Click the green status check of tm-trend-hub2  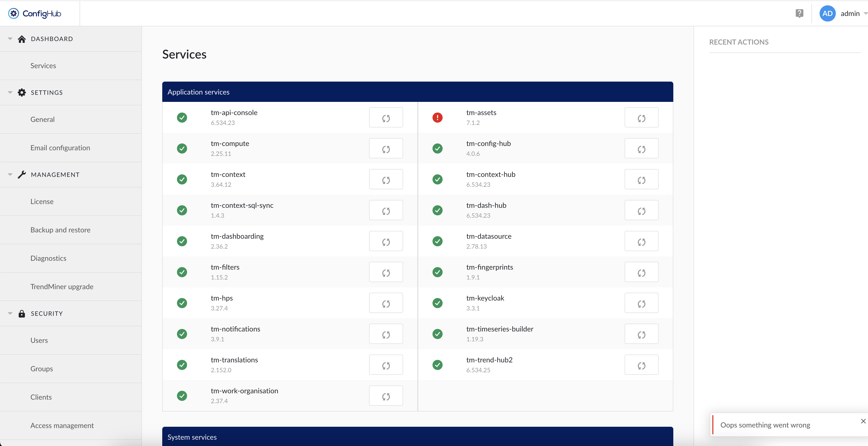(x=437, y=365)
